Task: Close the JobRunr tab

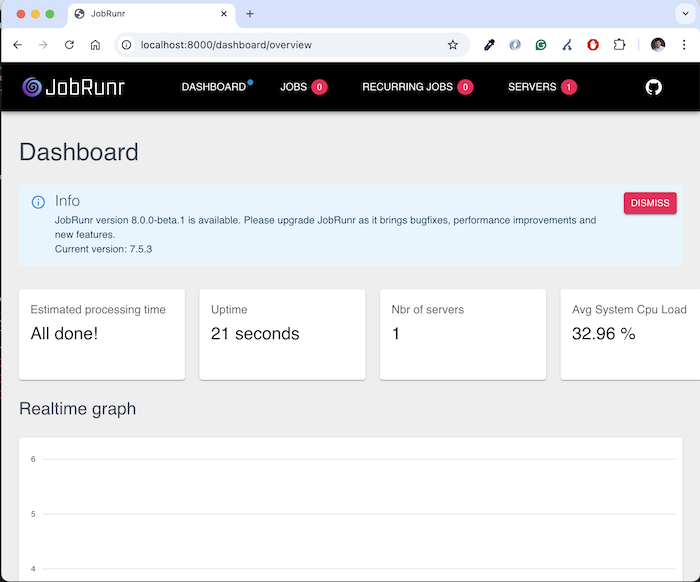Action: pyautogui.click(x=224, y=14)
